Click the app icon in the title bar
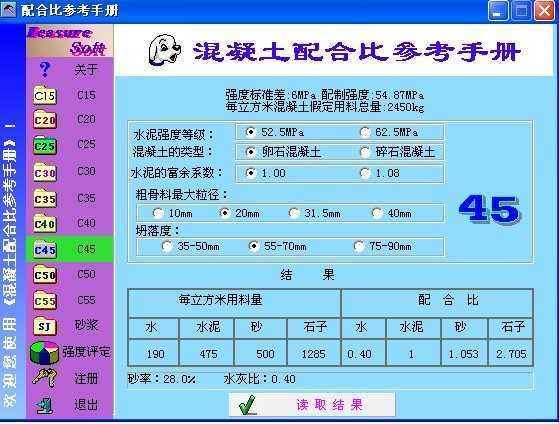The height and width of the screenshot is (424, 559). pos(9,10)
